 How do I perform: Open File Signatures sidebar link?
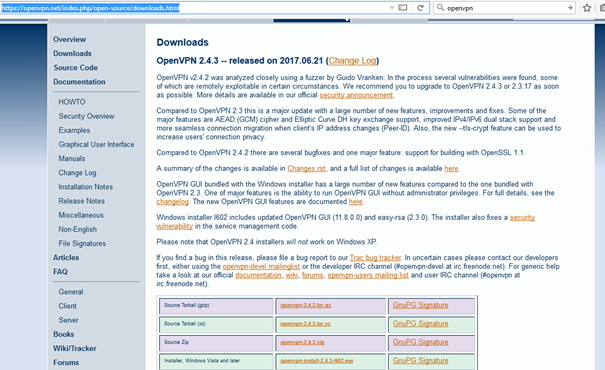click(x=82, y=243)
